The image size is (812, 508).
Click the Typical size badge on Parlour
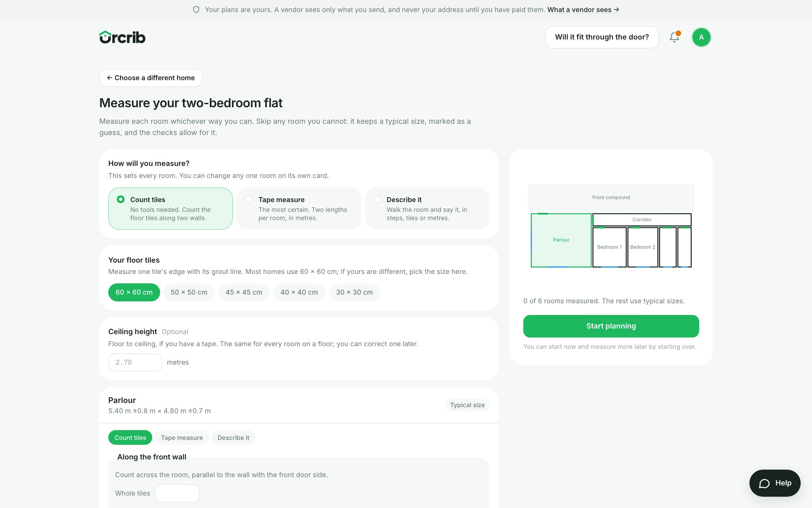tap(467, 405)
